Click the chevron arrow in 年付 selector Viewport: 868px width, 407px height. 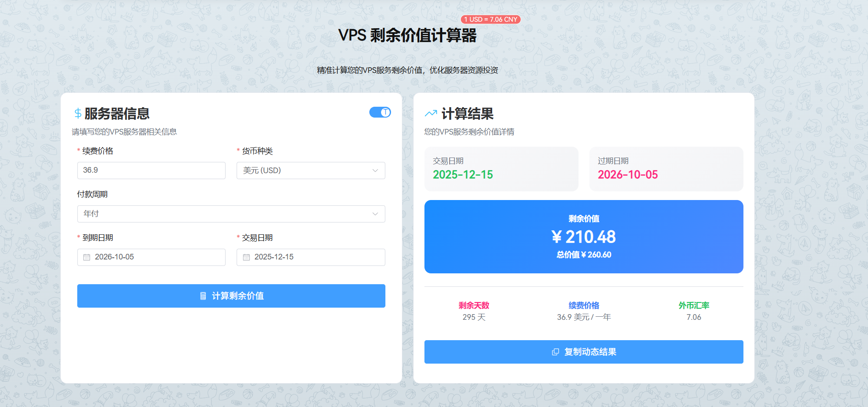point(375,214)
